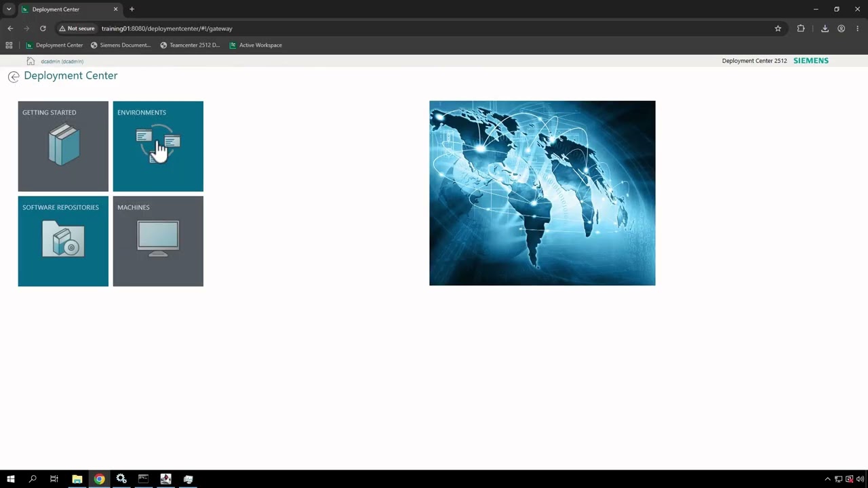Open Windows taskbar search
The image size is (868, 488).
[33, 479]
